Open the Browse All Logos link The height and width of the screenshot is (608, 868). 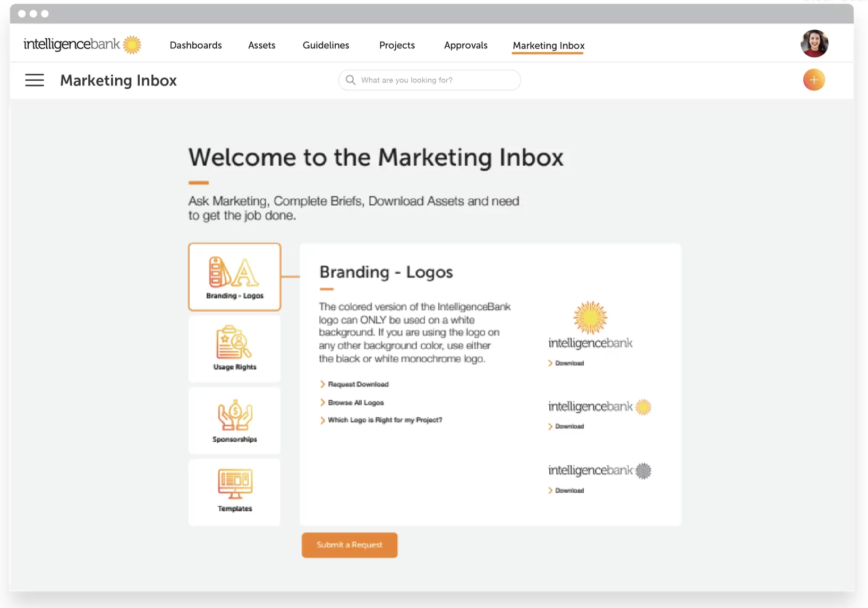(351, 402)
